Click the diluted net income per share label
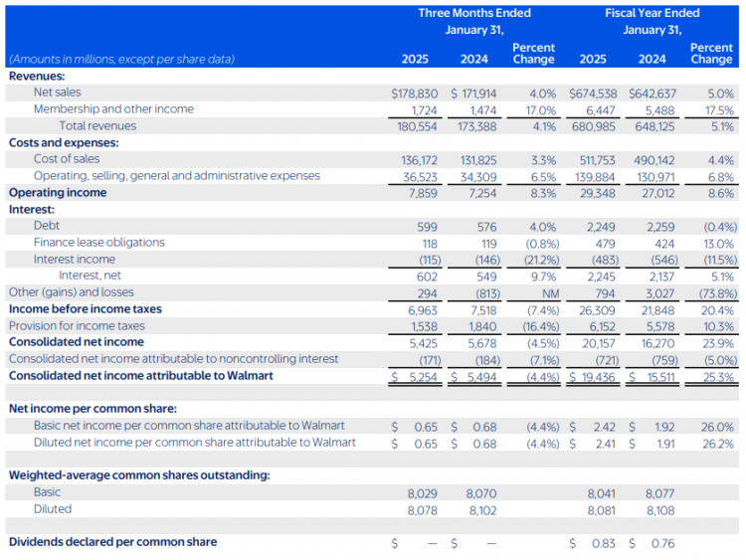Image resolution: width=746 pixels, height=560 pixels. (x=195, y=443)
